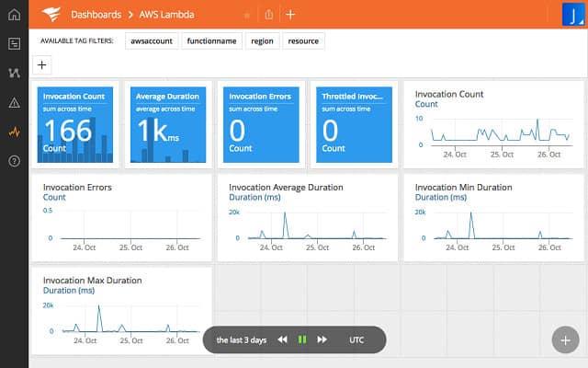This screenshot has height=368, width=588.
Task: Open the Average Duration 1k ms tile
Action: 168,125
